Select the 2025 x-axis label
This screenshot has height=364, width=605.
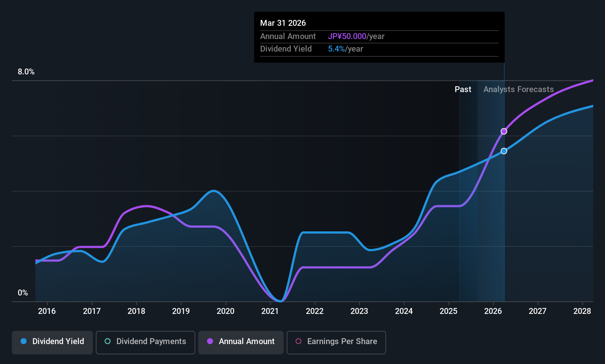448,311
